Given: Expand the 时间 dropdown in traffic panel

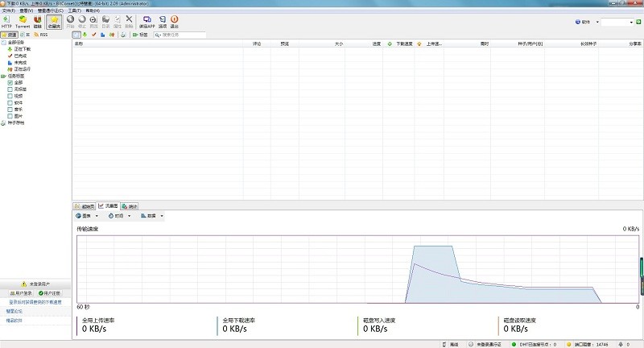Looking at the screenshot, I should [118, 216].
